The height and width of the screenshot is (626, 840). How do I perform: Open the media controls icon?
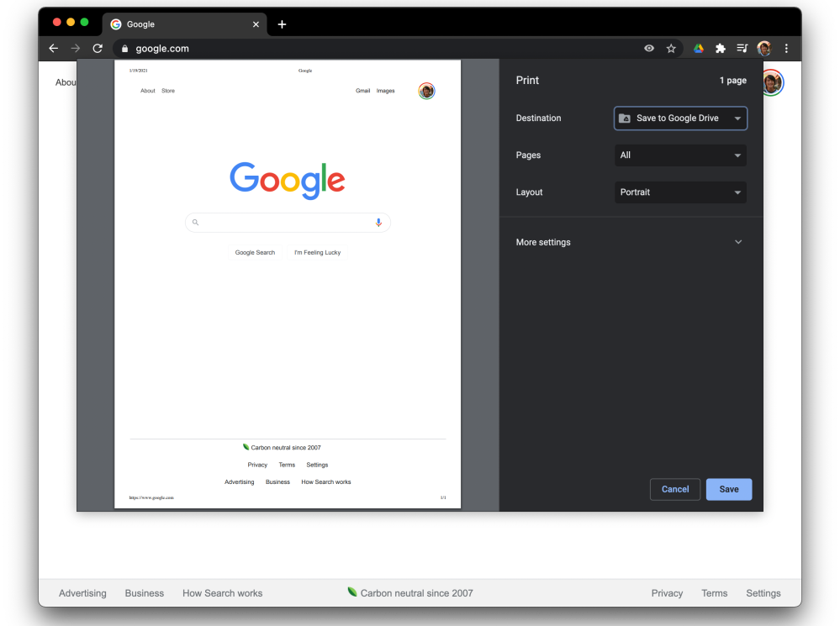742,49
